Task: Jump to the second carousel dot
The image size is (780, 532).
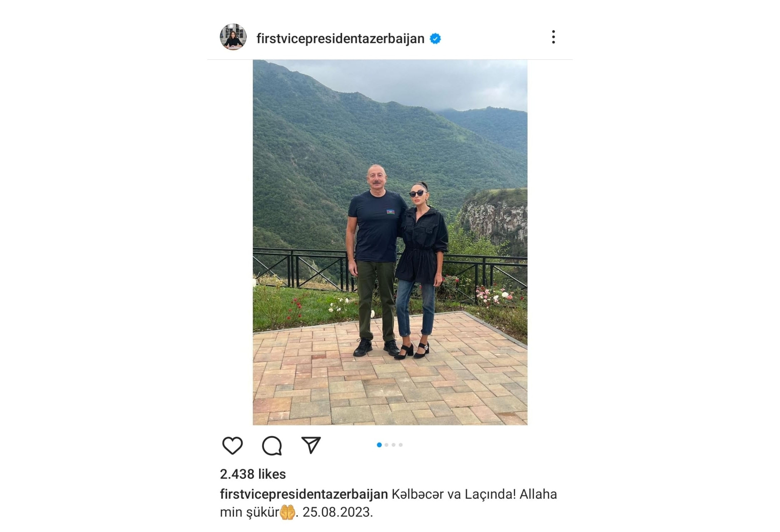Action: click(x=386, y=445)
